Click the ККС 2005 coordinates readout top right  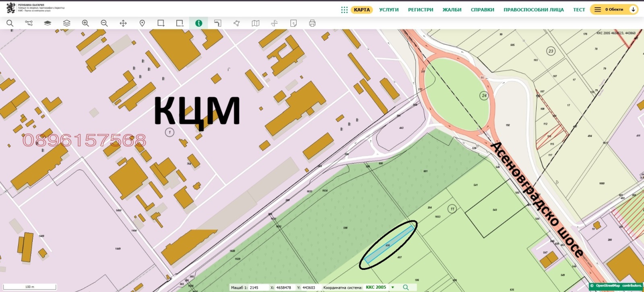point(616,33)
